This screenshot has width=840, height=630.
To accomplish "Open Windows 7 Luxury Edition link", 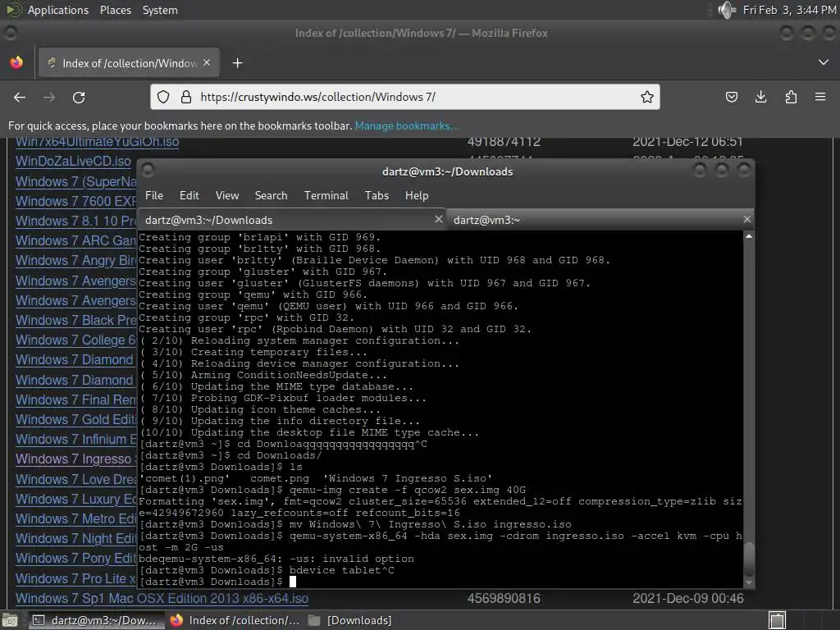I will [x=75, y=499].
